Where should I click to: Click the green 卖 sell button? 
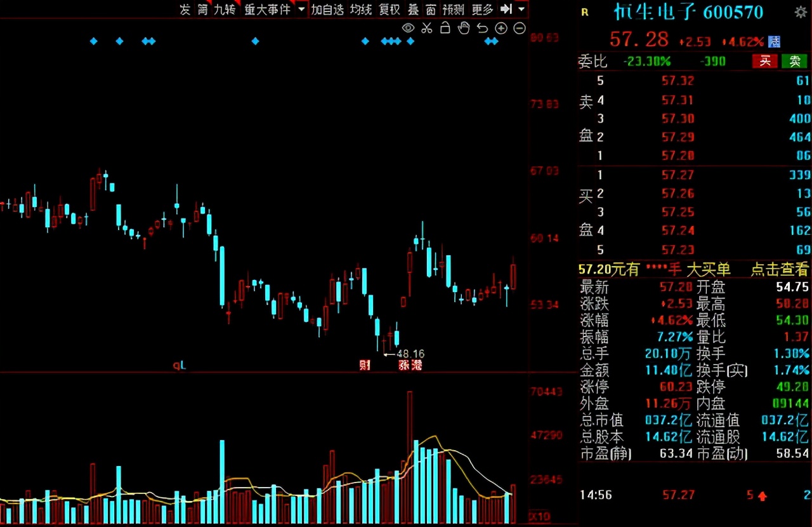(x=794, y=61)
